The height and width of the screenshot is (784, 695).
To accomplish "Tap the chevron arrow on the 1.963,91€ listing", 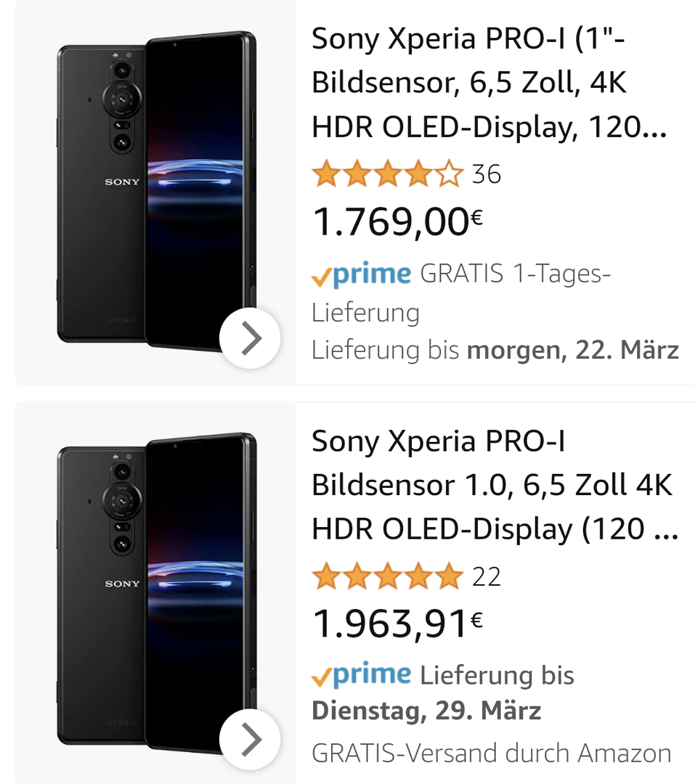I will (251, 739).
